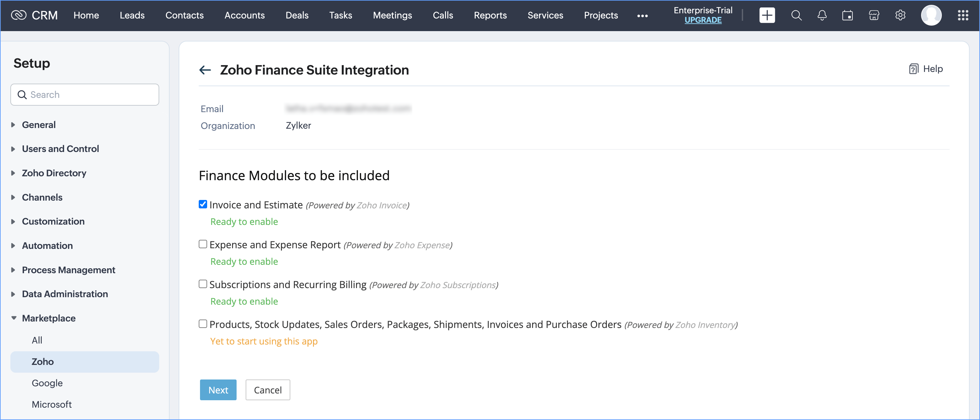The width and height of the screenshot is (980, 420).
Task: Enable Expense and Expense Report checkbox
Action: 203,244
